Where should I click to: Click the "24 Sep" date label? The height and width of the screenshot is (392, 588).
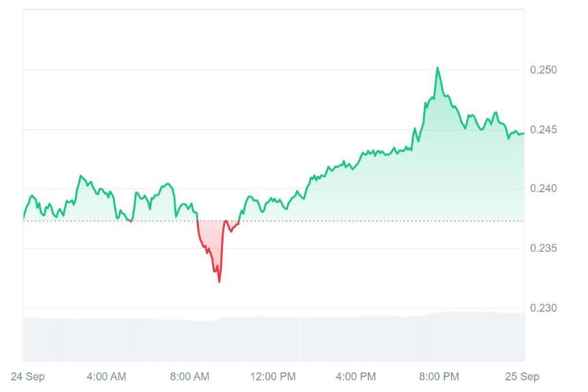tap(27, 376)
